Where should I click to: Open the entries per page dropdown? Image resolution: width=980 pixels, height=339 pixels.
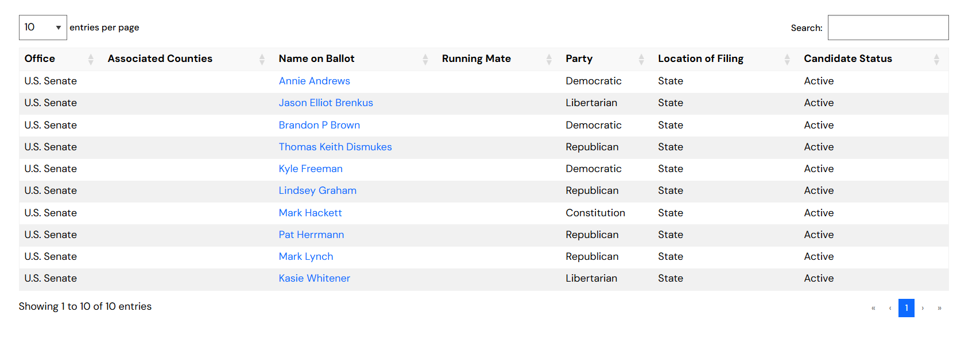coord(43,28)
